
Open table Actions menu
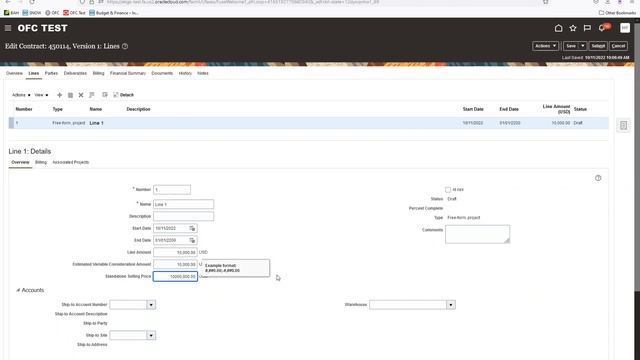21,95
